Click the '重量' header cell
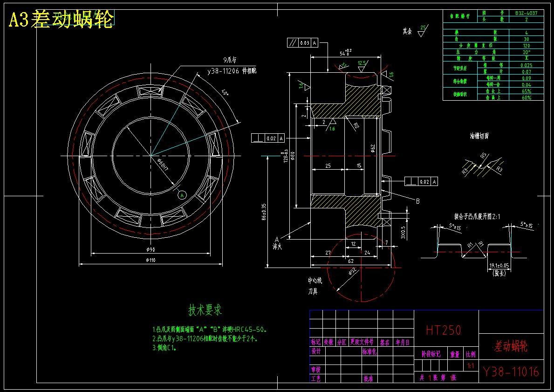This screenshot has height=392, width=554. click(x=455, y=354)
